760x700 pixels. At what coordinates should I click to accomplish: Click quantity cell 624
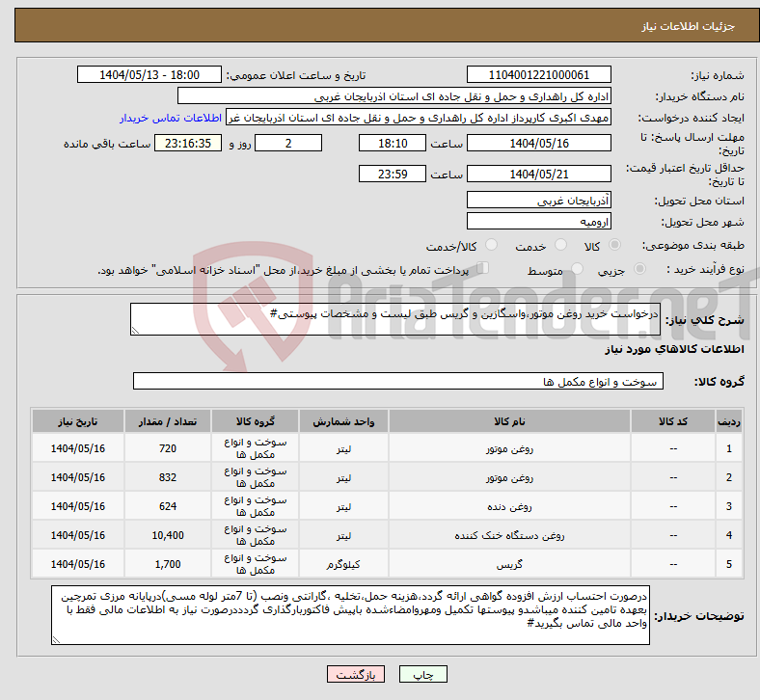(168, 507)
